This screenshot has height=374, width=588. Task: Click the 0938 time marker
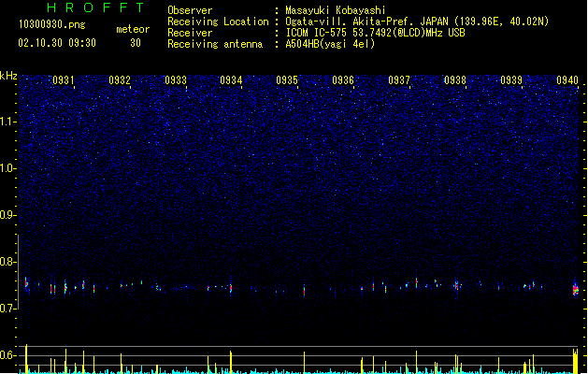(455, 80)
